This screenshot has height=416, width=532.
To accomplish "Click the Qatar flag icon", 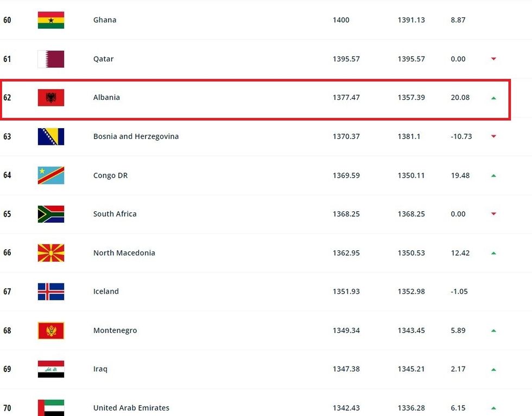I will [51, 59].
